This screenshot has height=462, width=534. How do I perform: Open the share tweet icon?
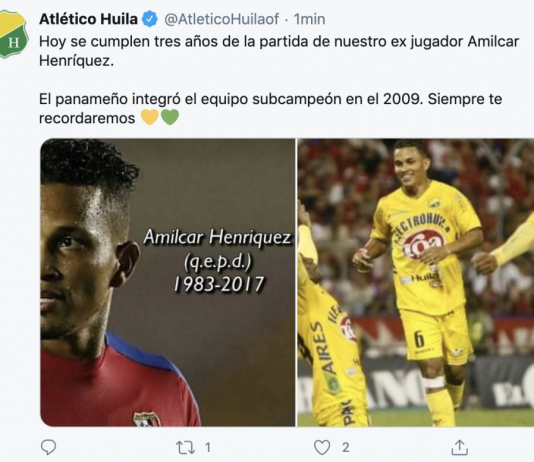459,447
